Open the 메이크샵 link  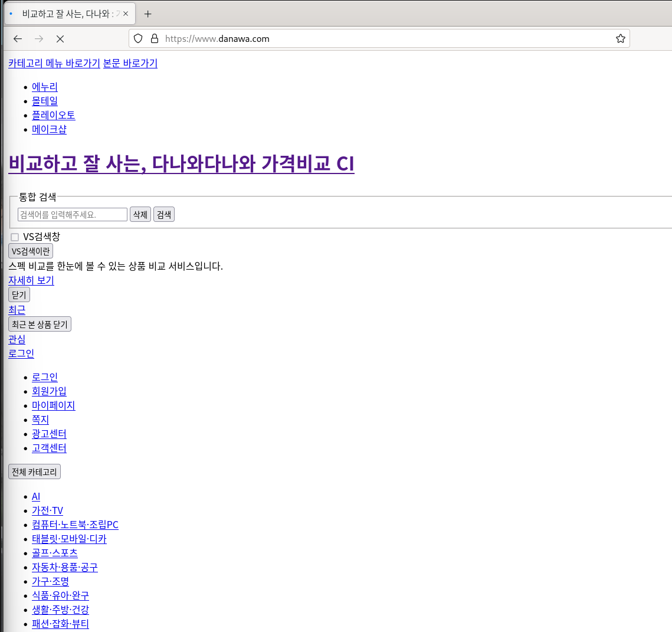[50, 129]
